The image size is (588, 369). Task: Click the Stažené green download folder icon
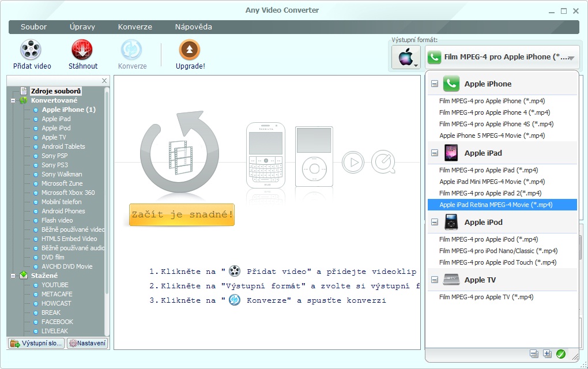pyautogui.click(x=24, y=275)
